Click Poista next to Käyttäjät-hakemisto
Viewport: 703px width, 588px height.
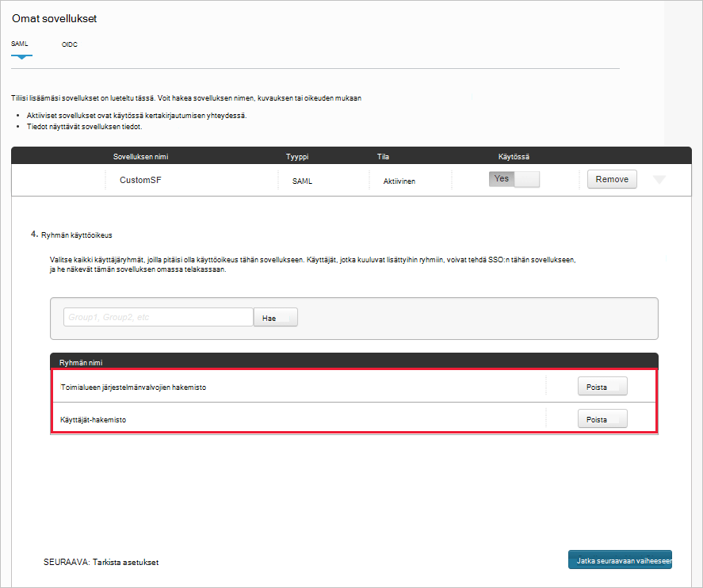click(x=602, y=418)
